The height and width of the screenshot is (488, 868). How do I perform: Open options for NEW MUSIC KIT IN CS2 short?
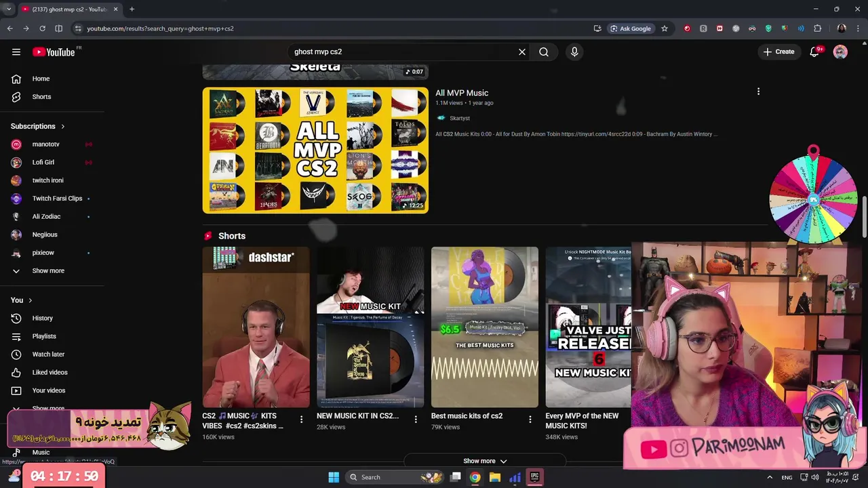click(x=416, y=420)
